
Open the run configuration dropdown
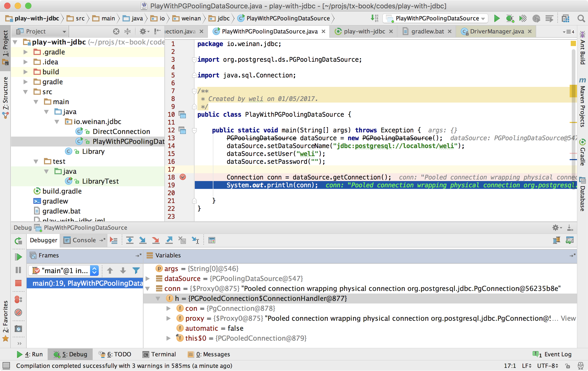tap(435, 18)
